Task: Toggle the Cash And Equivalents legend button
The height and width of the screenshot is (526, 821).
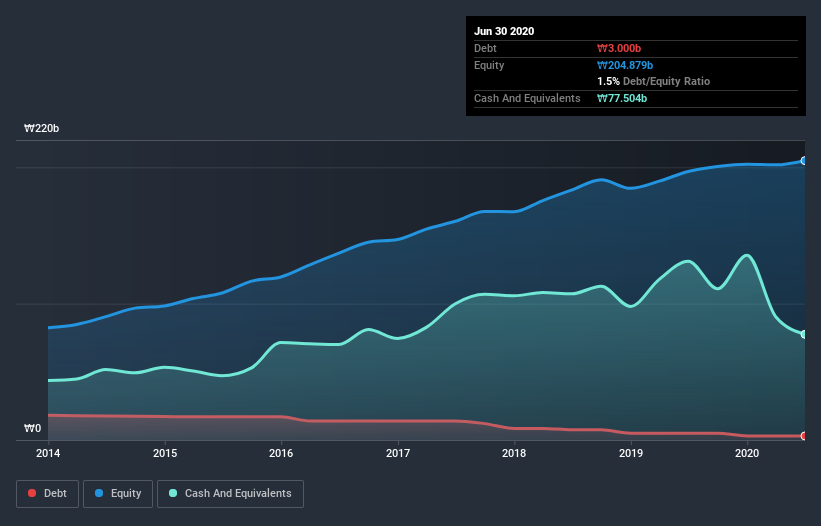Action: (230, 494)
